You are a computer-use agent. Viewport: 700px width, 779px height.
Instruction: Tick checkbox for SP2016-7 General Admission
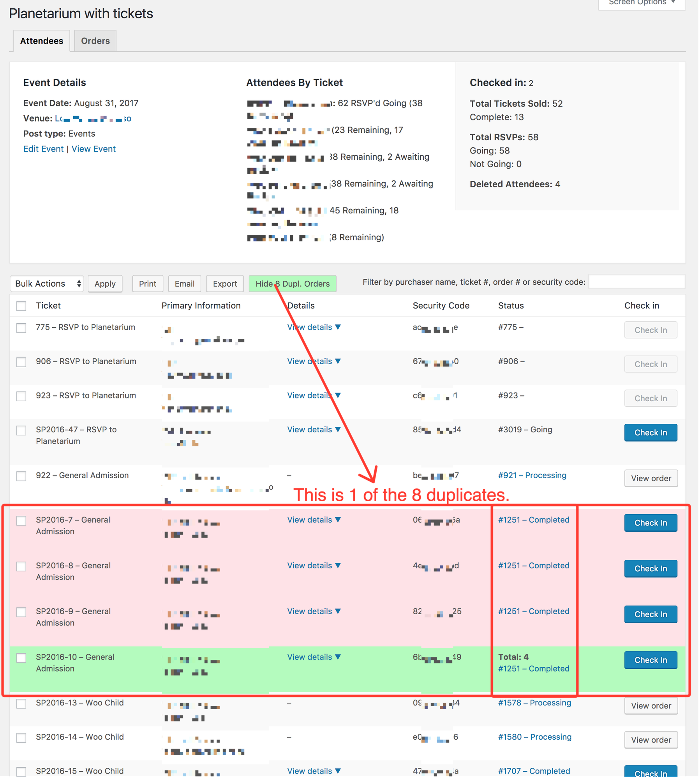tap(21, 521)
